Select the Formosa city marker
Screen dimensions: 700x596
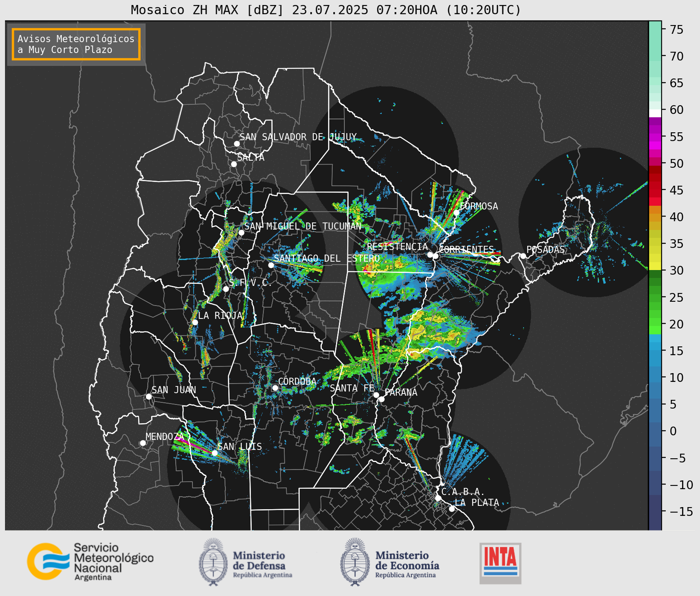(456, 212)
